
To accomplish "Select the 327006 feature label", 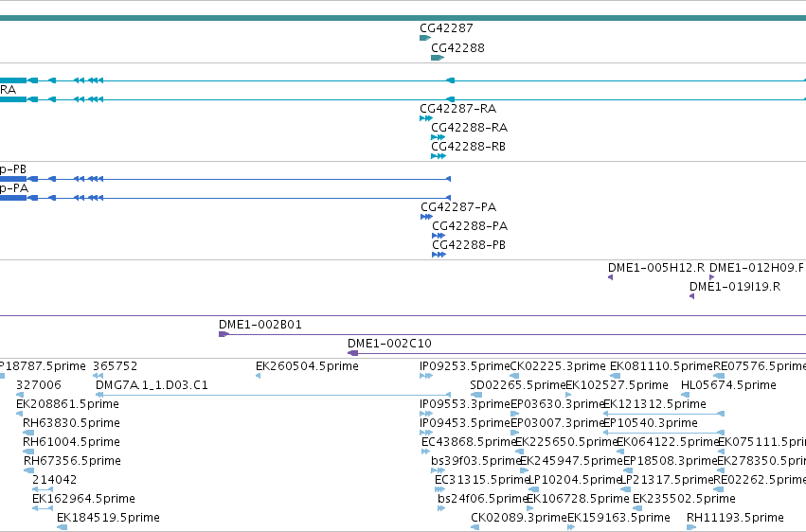I will [x=39, y=385].
